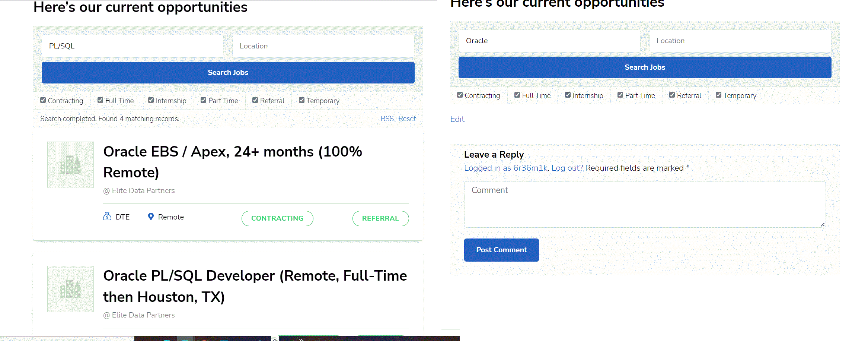Screen dimensions: 868x341
Task: Uncheck Contracting in the PL/SQL search
Action: 43,100
